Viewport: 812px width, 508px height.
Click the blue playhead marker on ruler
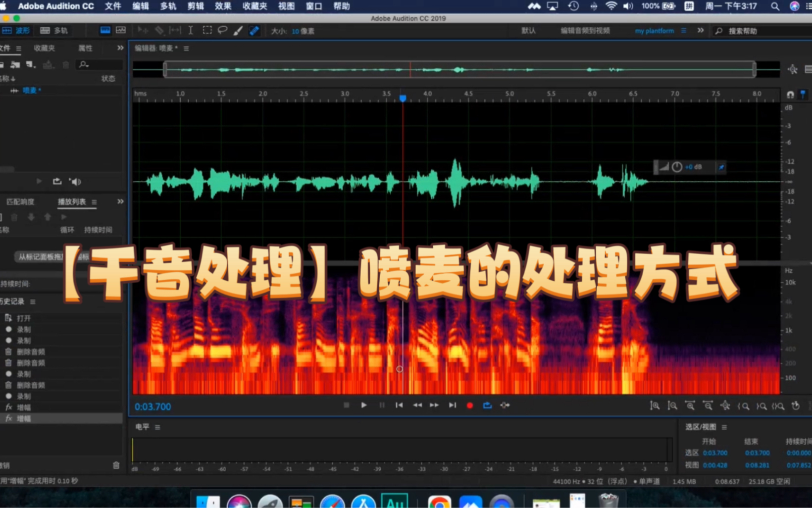[403, 98]
